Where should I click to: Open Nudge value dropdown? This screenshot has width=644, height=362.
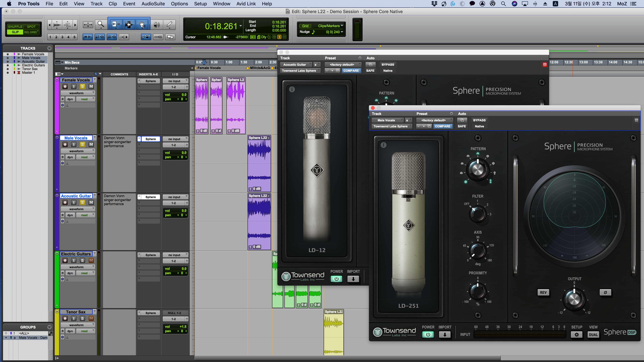click(x=334, y=32)
